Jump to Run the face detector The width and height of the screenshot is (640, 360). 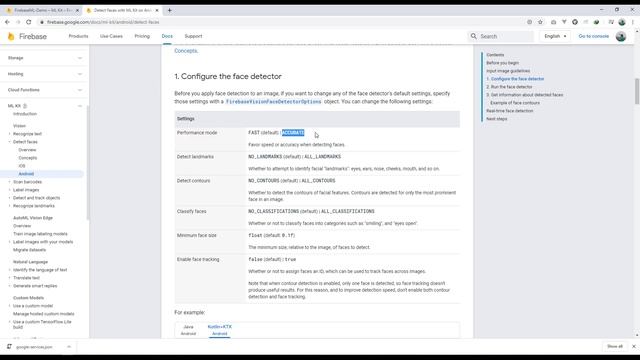(x=509, y=87)
